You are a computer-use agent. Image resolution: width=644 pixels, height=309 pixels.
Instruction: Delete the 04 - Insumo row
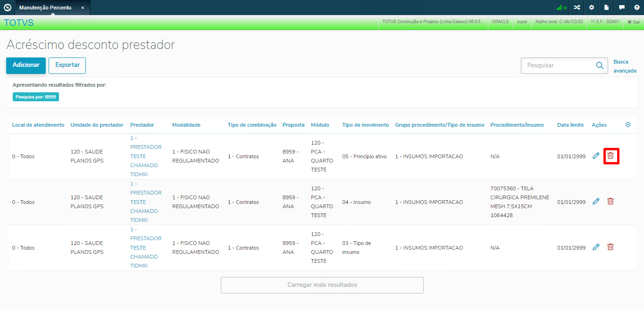click(611, 201)
